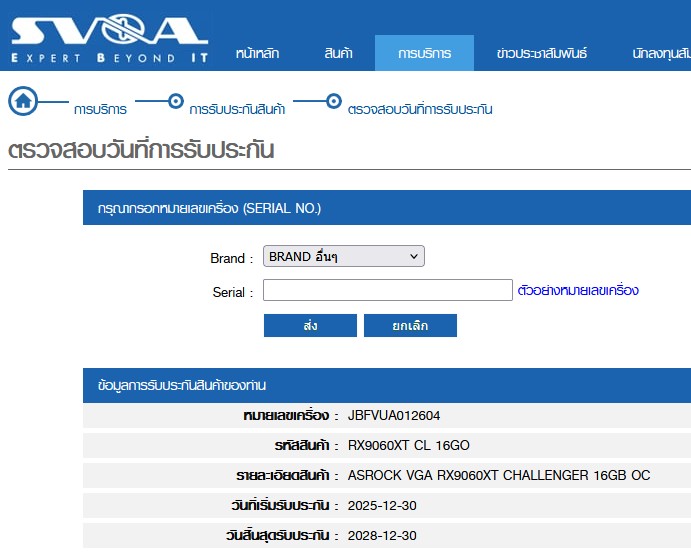This screenshot has height=560, width=691.
Task: Go to the สินค้า menu
Action: coord(338,54)
